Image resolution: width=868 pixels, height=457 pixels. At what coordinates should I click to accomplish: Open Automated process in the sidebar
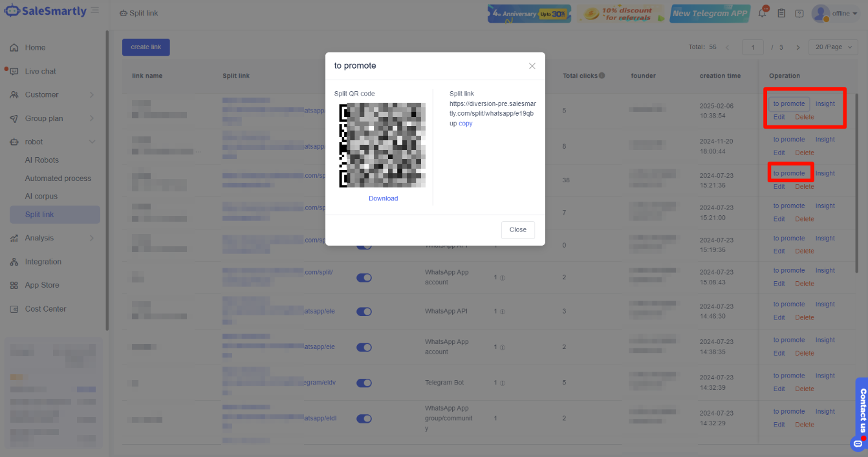[x=58, y=178]
